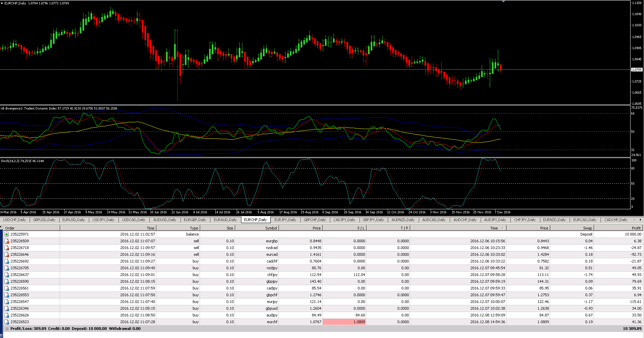Select the AUDCAD,Daily chart tab

point(434,220)
